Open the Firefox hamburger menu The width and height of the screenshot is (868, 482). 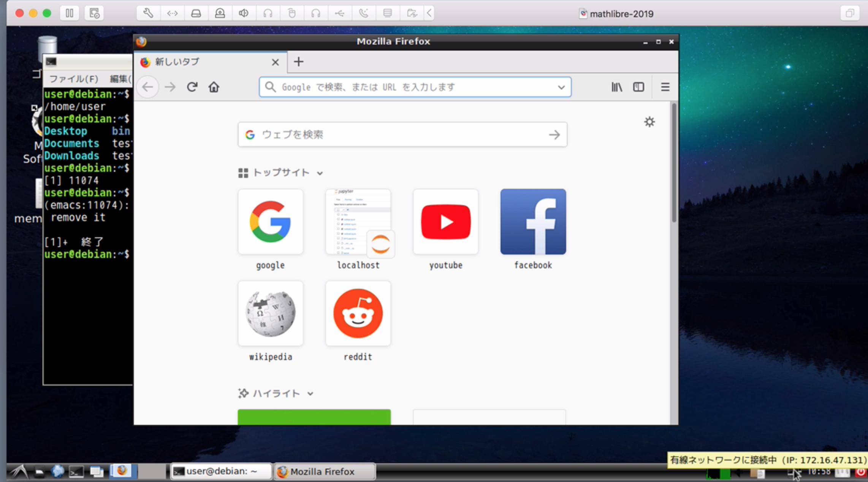click(665, 87)
